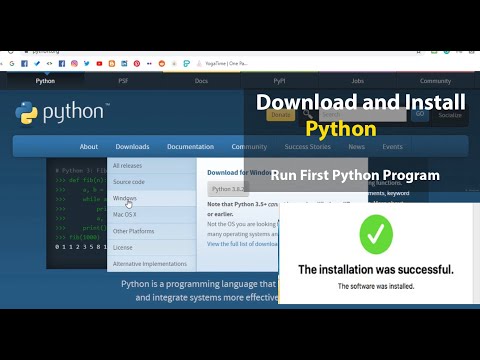Click the 0 1 1 2 3 5 8 output line
Image resolution: width=480 pixels, height=360 pixels.
(x=81, y=247)
